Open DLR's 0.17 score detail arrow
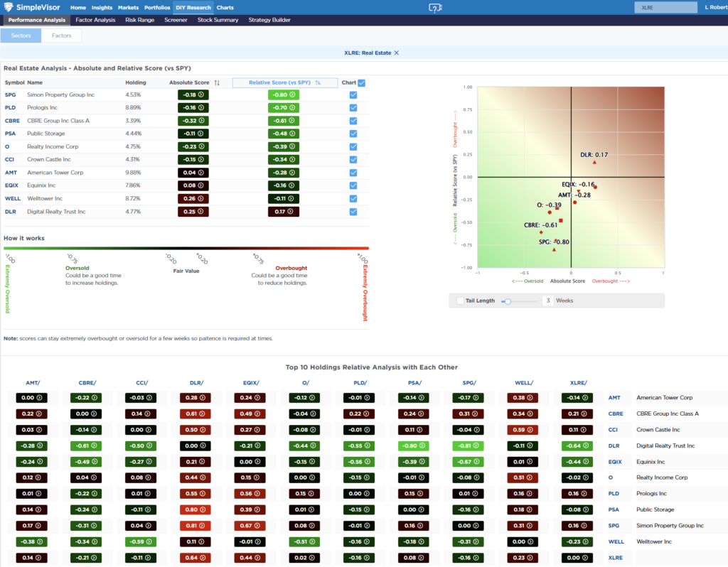 click(x=290, y=211)
